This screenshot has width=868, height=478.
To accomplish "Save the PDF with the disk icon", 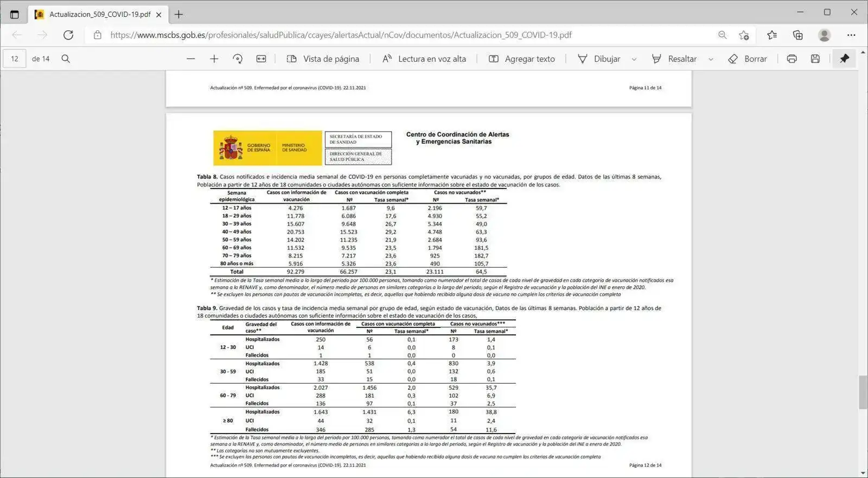I will pyautogui.click(x=815, y=59).
